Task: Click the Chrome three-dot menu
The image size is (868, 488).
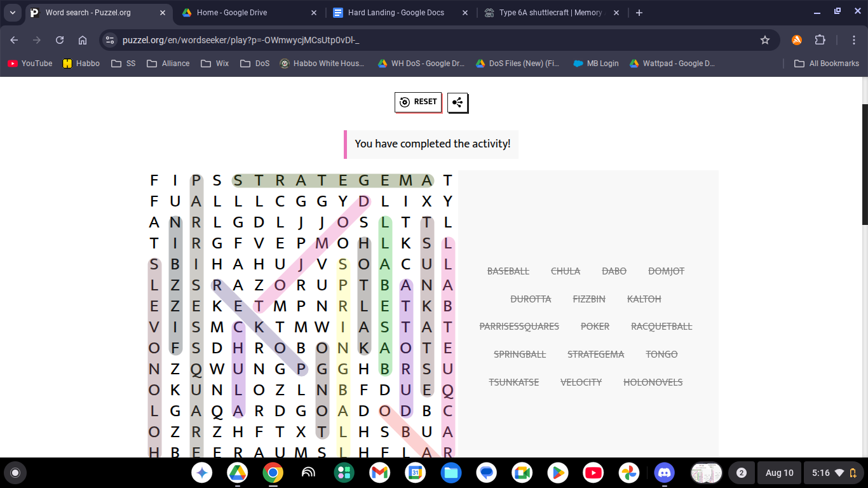Action: [x=855, y=40]
